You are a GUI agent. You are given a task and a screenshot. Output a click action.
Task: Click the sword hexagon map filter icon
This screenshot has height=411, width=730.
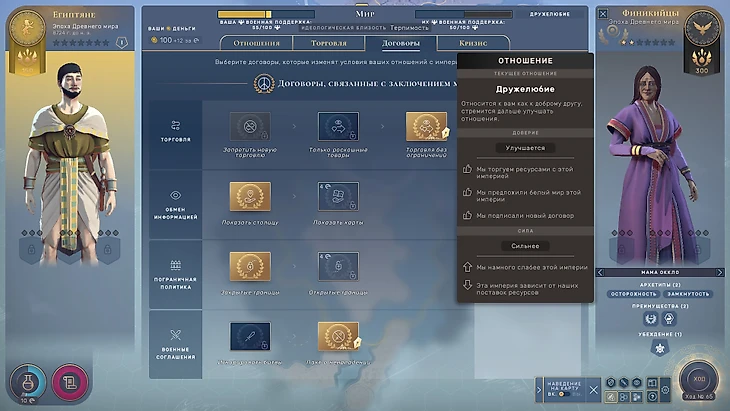(x=623, y=383)
